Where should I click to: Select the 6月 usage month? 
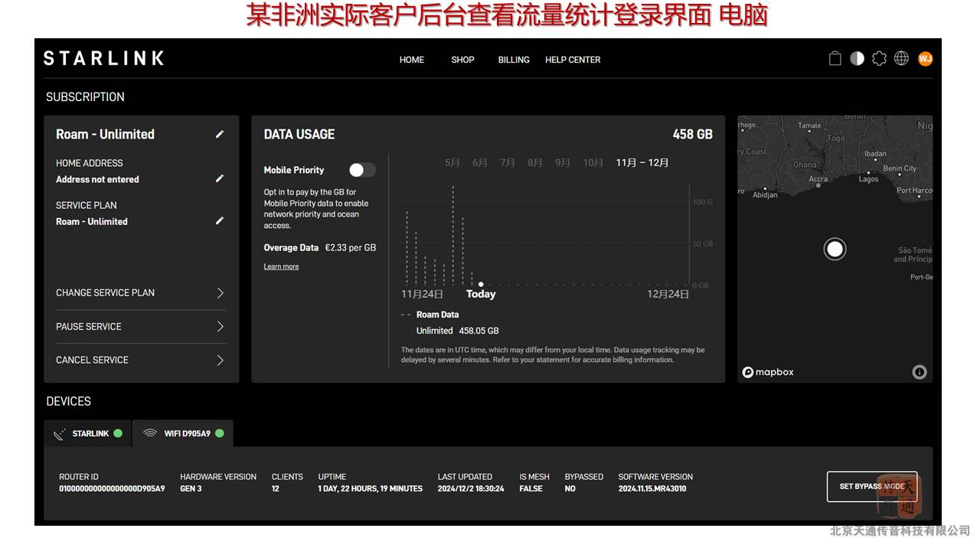pos(480,162)
